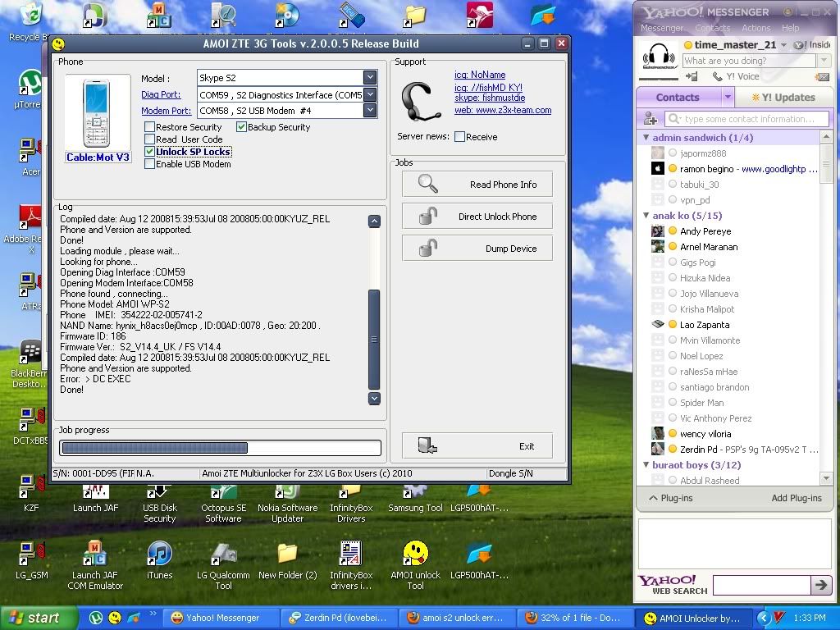
Task: Click the Log scroll down arrow
Action: [x=374, y=398]
